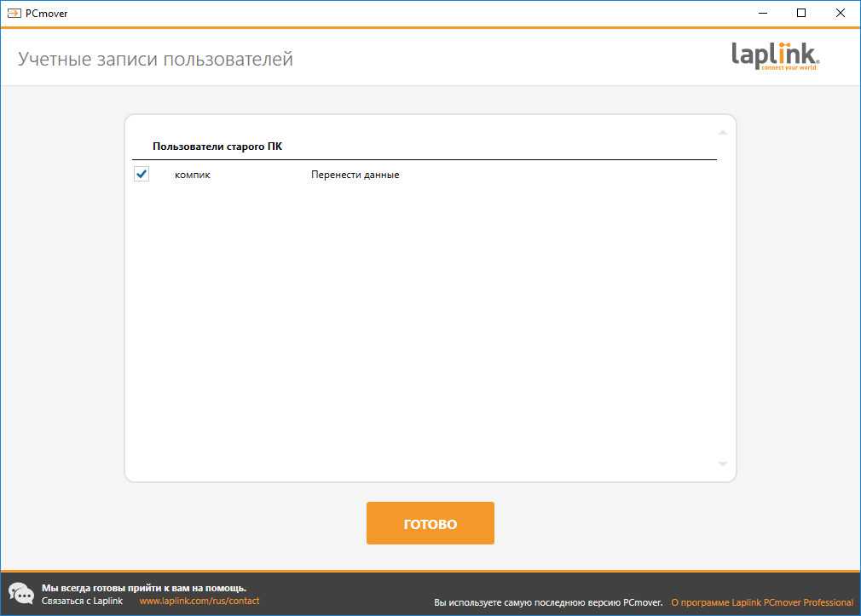
Task: Minimize the PCmover window
Action: pos(761,13)
